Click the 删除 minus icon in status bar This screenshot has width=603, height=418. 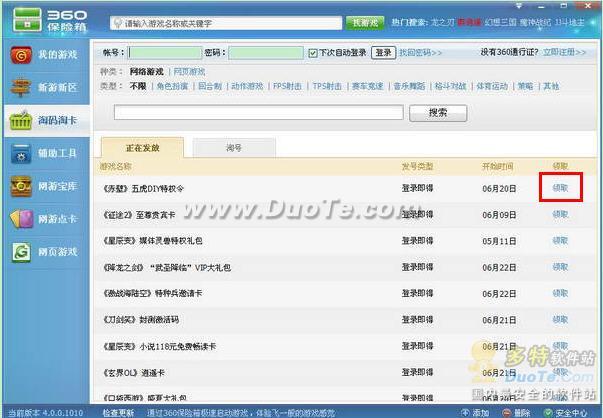coord(507,413)
